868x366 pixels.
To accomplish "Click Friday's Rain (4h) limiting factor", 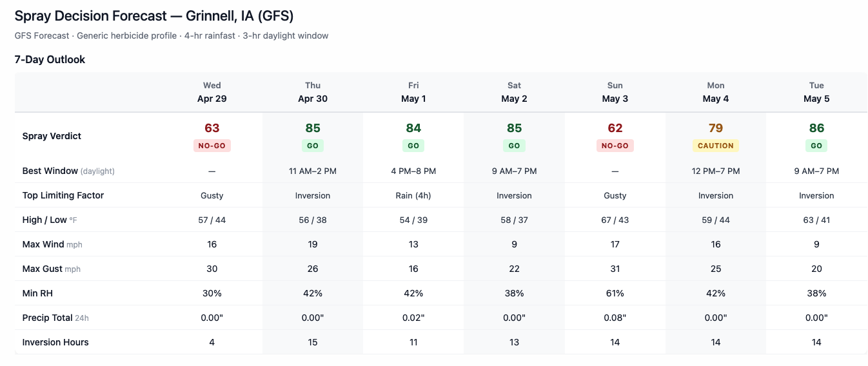I will tap(413, 195).
